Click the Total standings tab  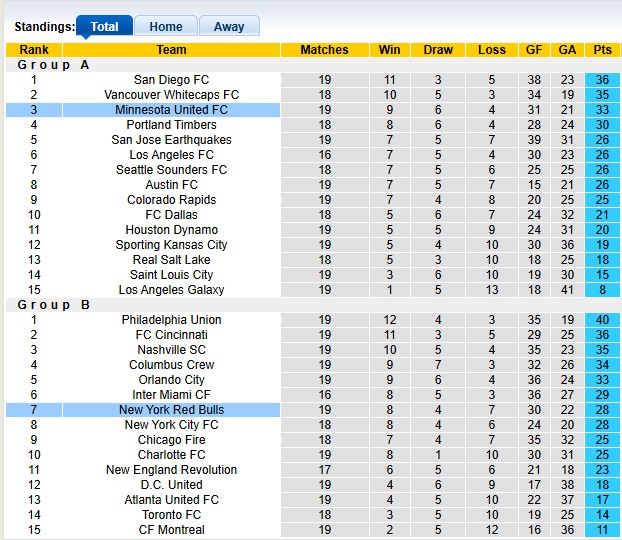click(104, 27)
